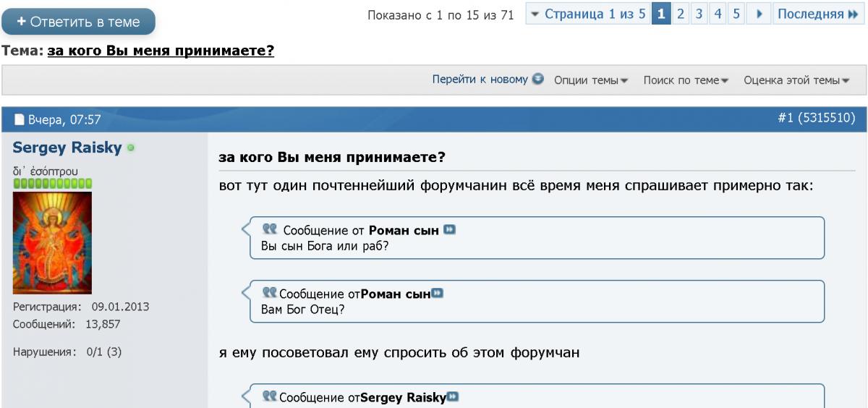868x408 pixels.
Task: Expand the 'Поиск по теме' menu
Action: point(686,80)
